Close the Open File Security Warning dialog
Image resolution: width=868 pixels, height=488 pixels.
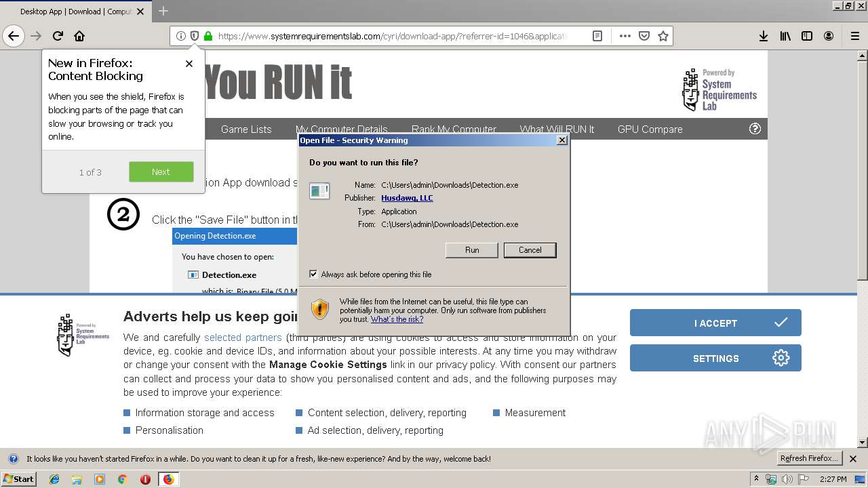point(561,140)
